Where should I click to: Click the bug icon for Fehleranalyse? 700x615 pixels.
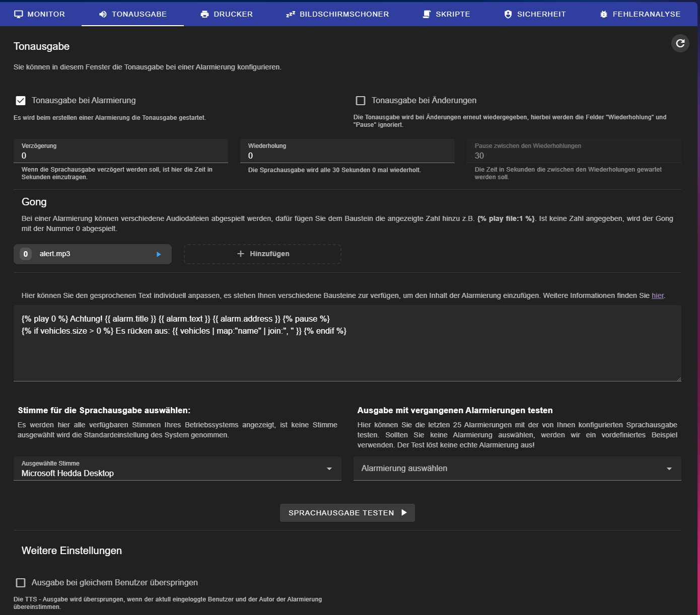point(603,14)
